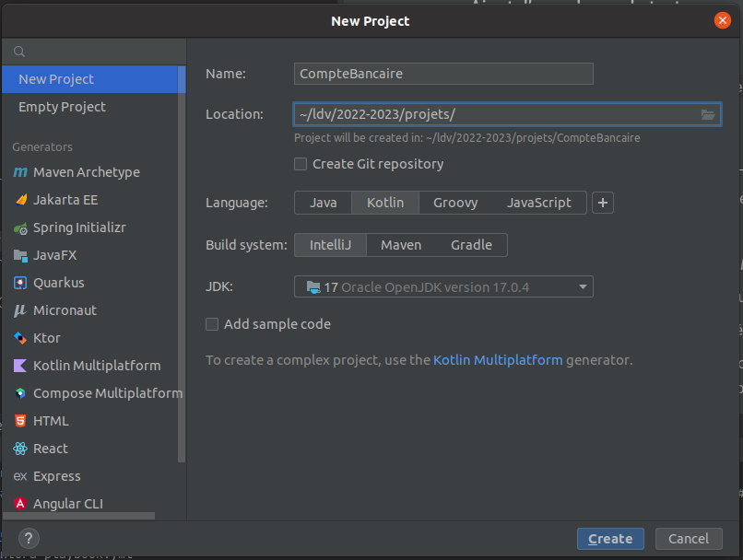The image size is (743, 560).
Task: Click the Micronaut mu icon
Action: tap(20, 310)
